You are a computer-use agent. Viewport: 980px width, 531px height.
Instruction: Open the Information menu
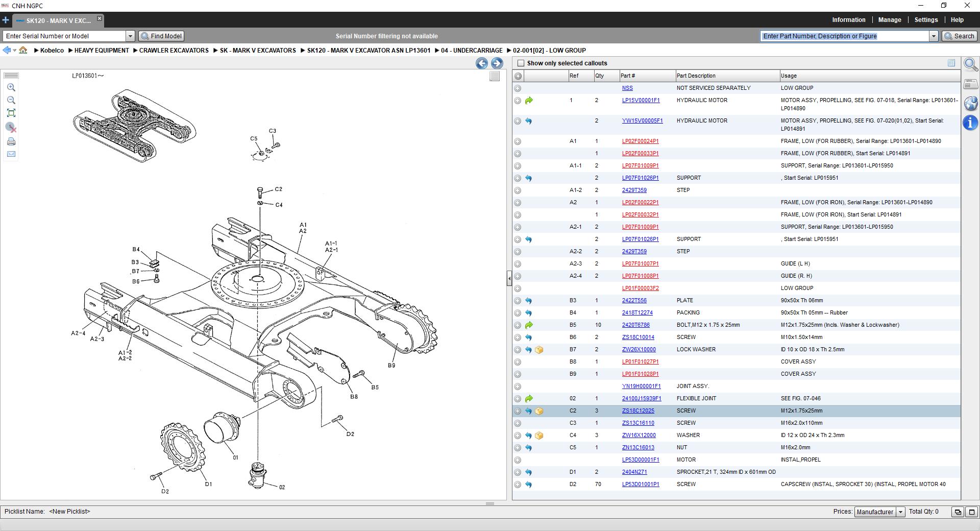coord(848,20)
